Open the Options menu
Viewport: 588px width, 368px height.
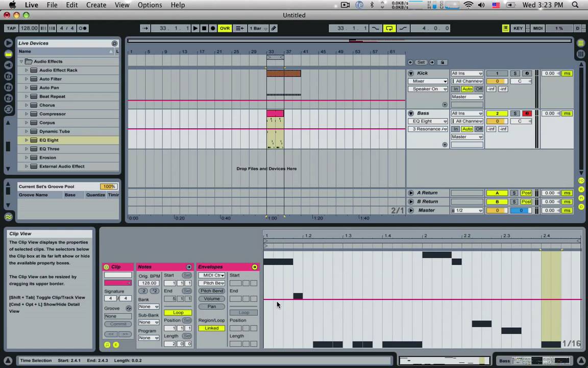point(150,5)
